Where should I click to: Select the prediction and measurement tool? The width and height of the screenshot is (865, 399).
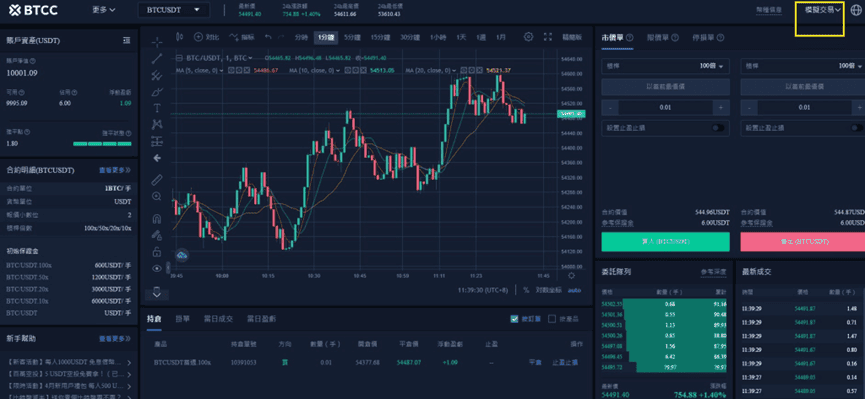tap(157, 141)
